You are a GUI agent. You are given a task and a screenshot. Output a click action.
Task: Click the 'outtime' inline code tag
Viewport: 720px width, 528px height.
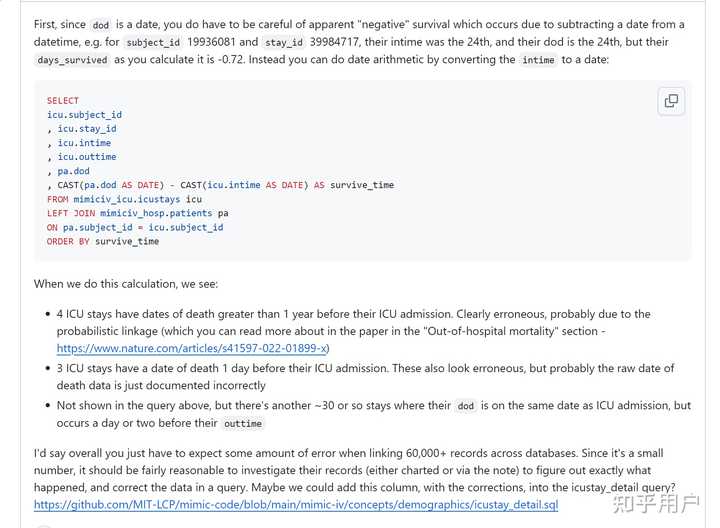click(x=243, y=424)
